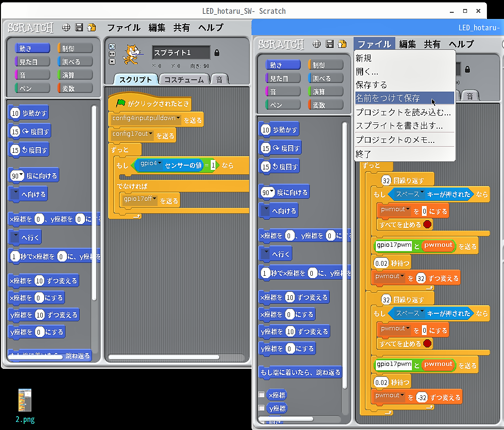
Task: Open 共有 menu in left window
Action: click(x=182, y=28)
